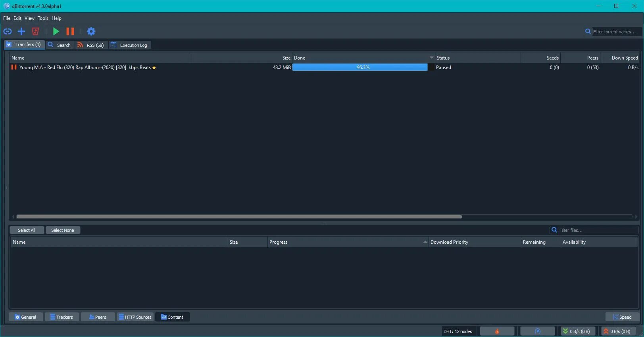Switch to the Trackers properties tab
The image size is (644, 337).
[62, 317]
